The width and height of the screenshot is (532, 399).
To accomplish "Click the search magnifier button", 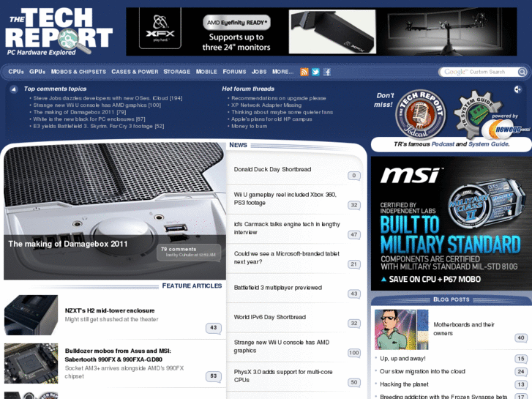I will [522, 72].
